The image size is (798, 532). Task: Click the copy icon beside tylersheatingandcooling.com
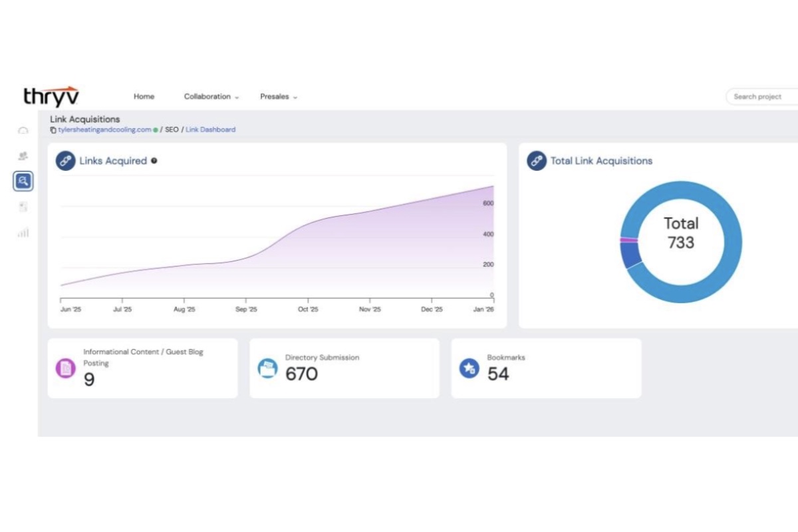coord(53,130)
